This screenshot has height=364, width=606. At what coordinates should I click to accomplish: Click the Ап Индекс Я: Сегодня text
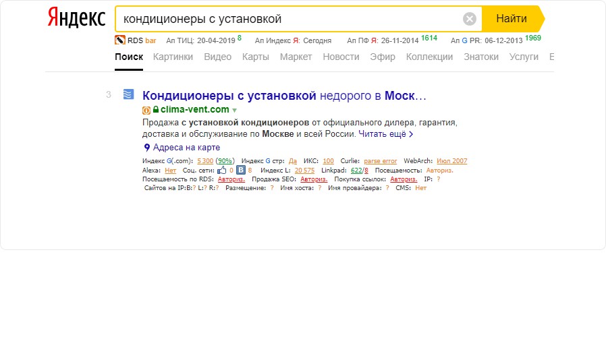(x=293, y=40)
